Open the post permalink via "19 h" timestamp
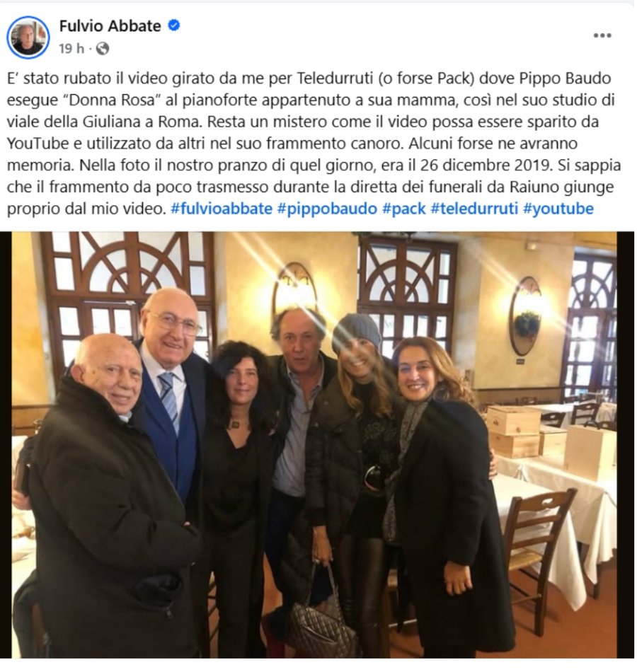The image size is (637, 672). click(x=71, y=48)
